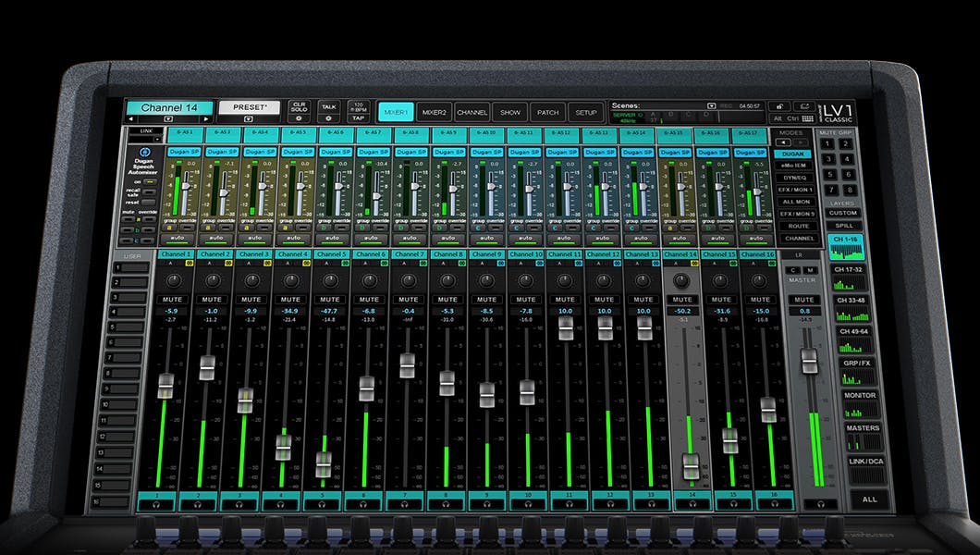Click previous mode arrow under MODES
The width and height of the screenshot is (980, 555).
click(x=783, y=142)
